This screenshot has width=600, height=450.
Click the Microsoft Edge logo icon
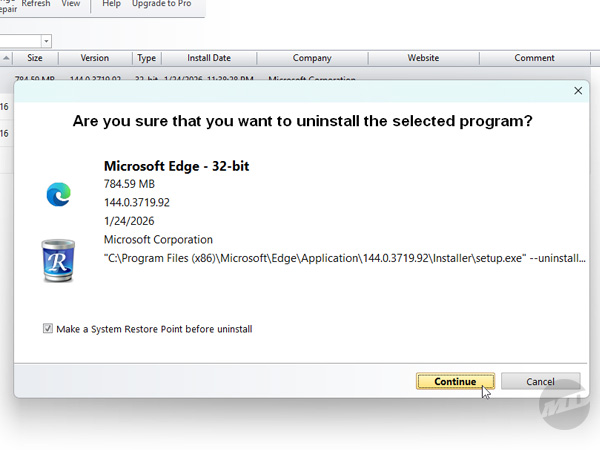click(58, 195)
